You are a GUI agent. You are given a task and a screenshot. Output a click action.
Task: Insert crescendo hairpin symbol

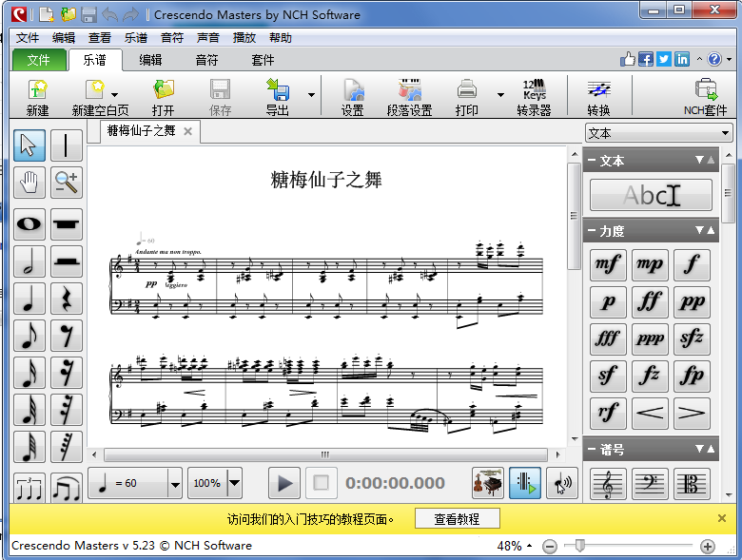pos(650,414)
